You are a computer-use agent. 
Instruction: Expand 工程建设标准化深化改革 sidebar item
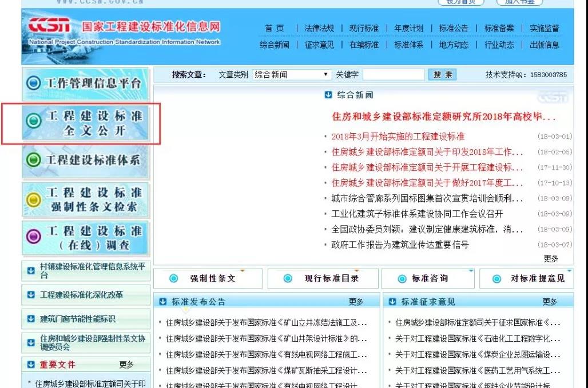coord(31,295)
